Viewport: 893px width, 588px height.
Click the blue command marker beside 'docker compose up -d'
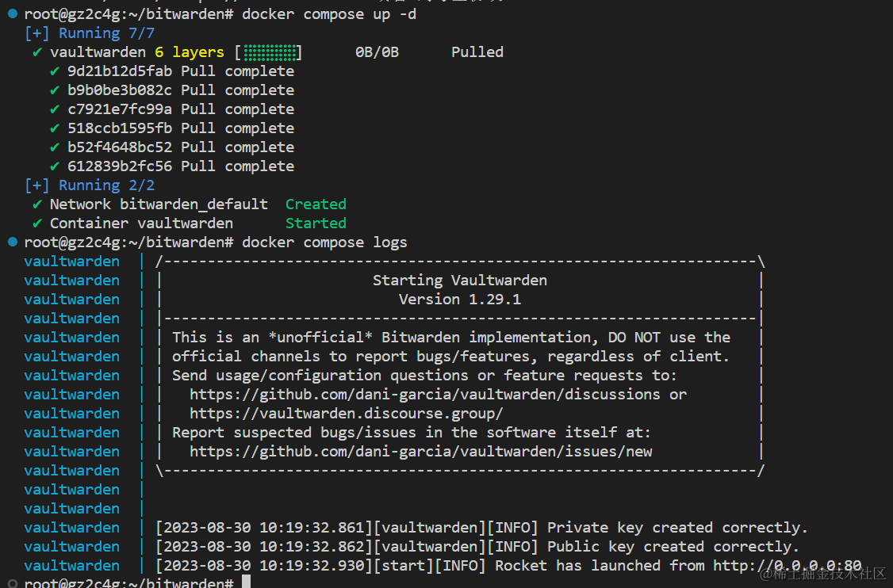tap(13, 13)
